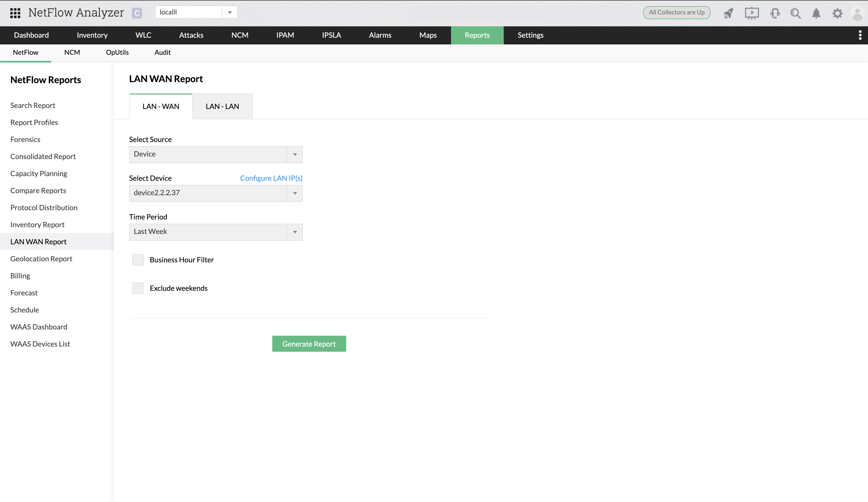Enable the Business Hour Filter checkbox
The width and height of the screenshot is (868, 502).
(x=138, y=260)
